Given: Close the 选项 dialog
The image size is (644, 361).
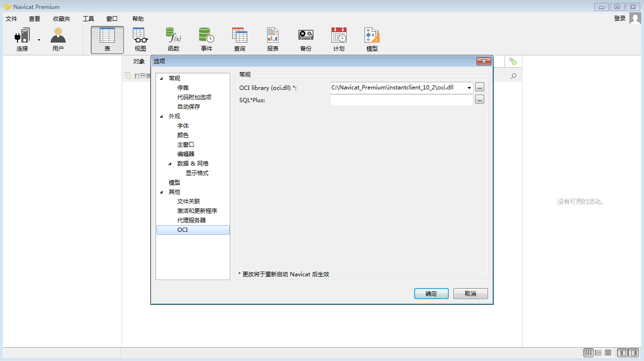Looking at the screenshot, I should click(x=484, y=61).
